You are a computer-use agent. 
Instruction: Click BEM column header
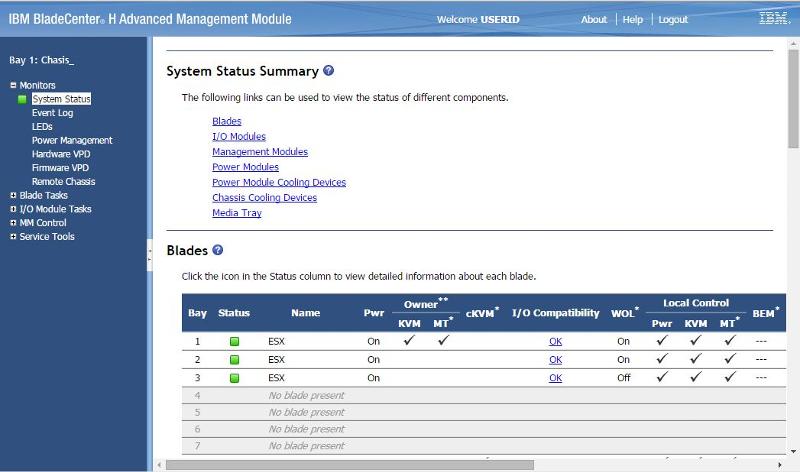tap(766, 313)
